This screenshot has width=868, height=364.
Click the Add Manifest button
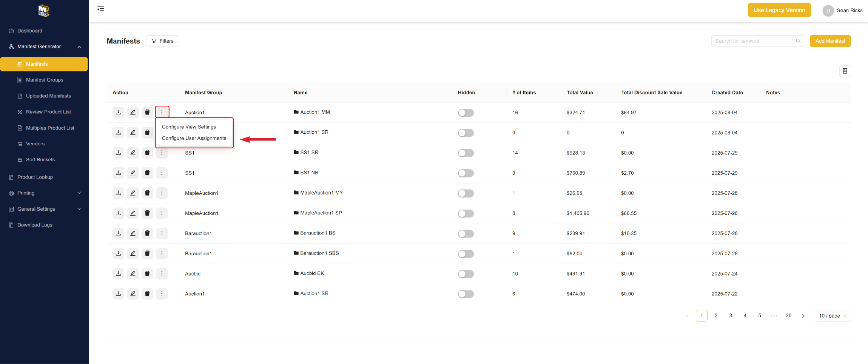pyautogui.click(x=830, y=41)
